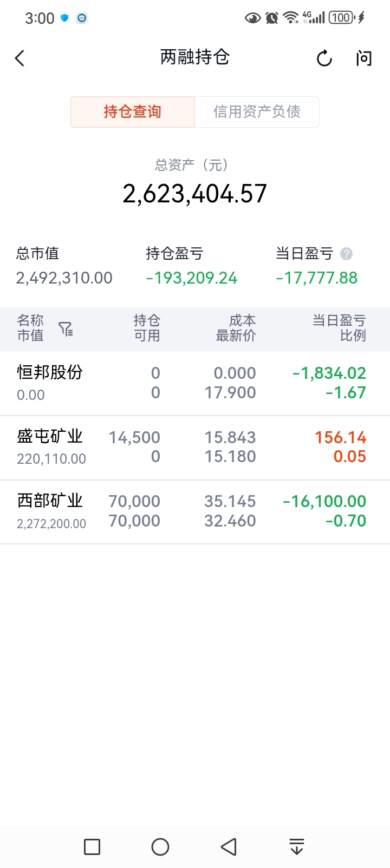The width and height of the screenshot is (390, 868).
Task: Open the 恒邦股份 holding row
Action: coord(195,383)
